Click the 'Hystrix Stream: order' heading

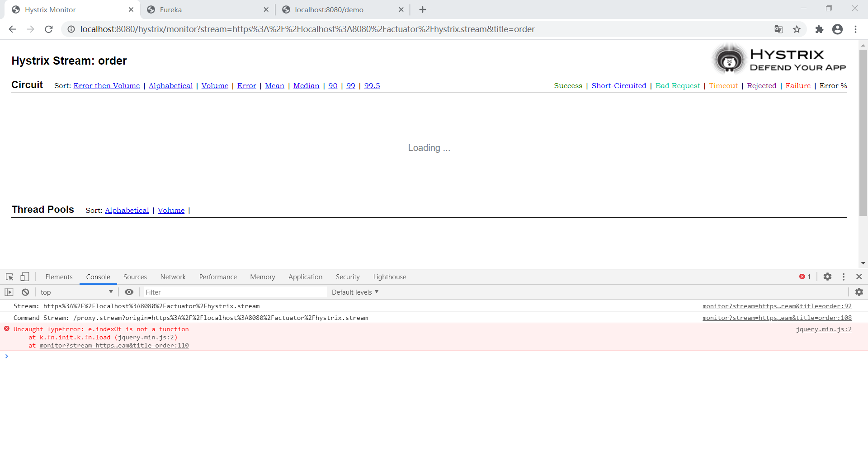point(69,61)
